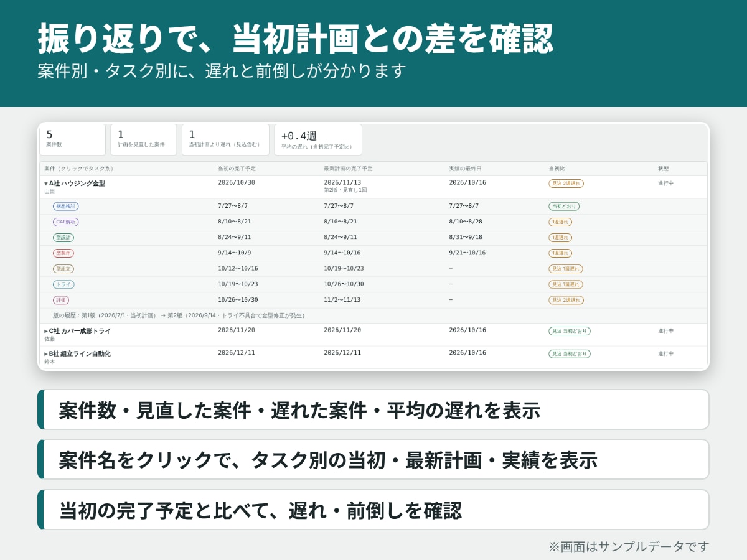Click the 10/12〜10/16 initial plan dates

(x=238, y=268)
